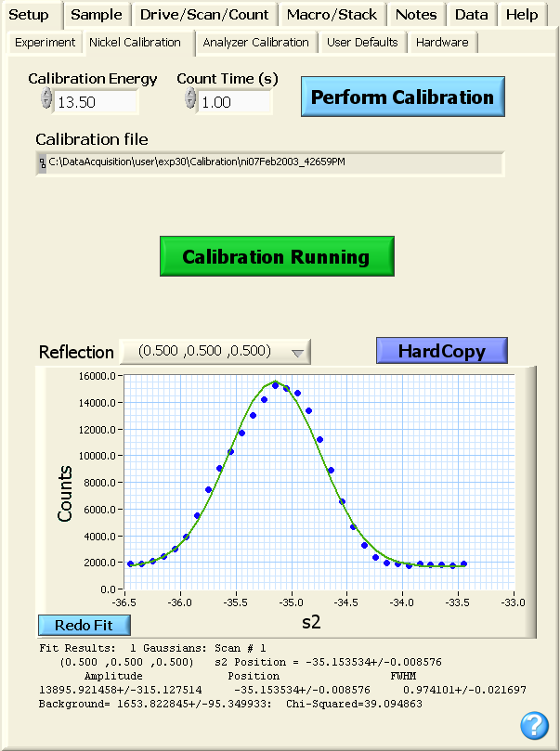Open the Hardware sub-tab

tap(443, 43)
